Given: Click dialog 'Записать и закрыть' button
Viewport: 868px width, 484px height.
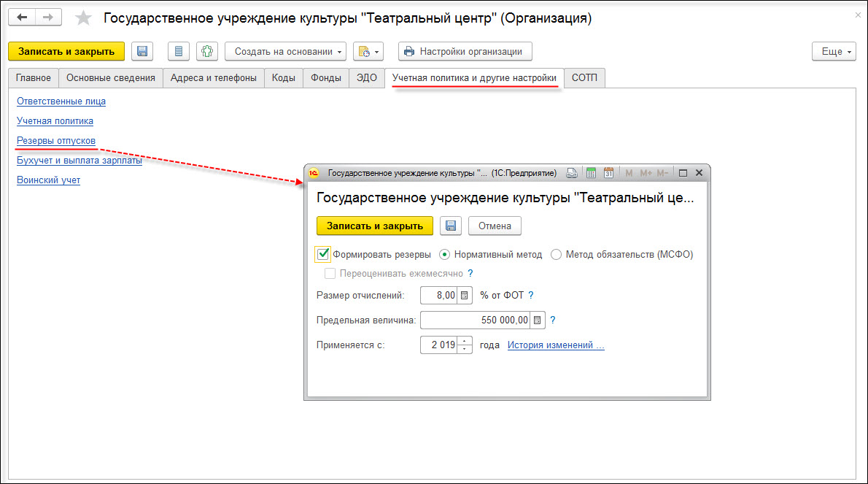Looking at the screenshot, I should tap(375, 226).
